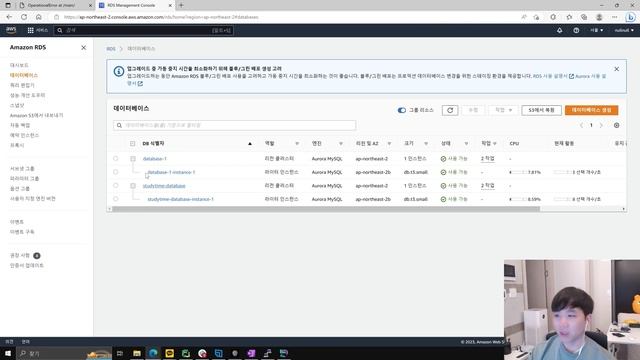Collapse all rows using the header toggle box

pos(132,144)
